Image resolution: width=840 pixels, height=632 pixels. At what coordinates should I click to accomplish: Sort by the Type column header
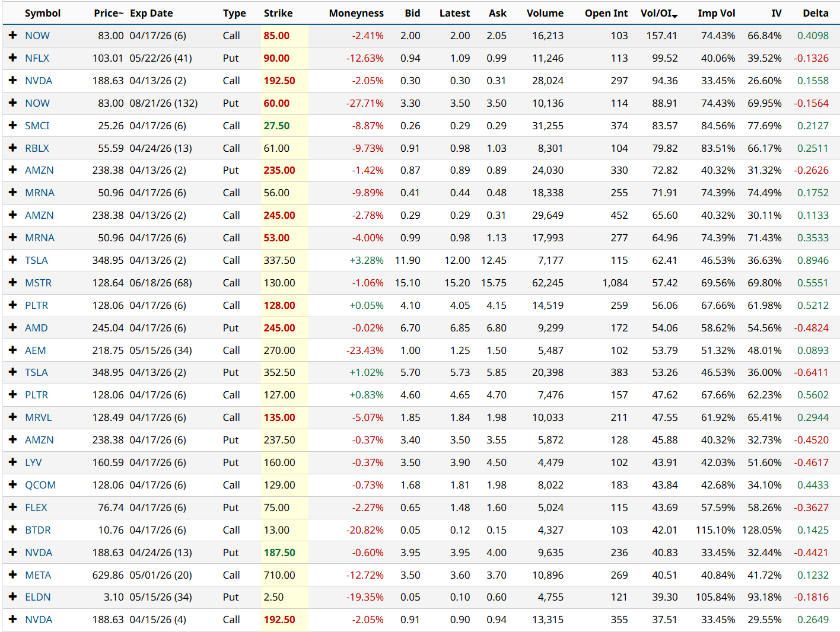234,13
